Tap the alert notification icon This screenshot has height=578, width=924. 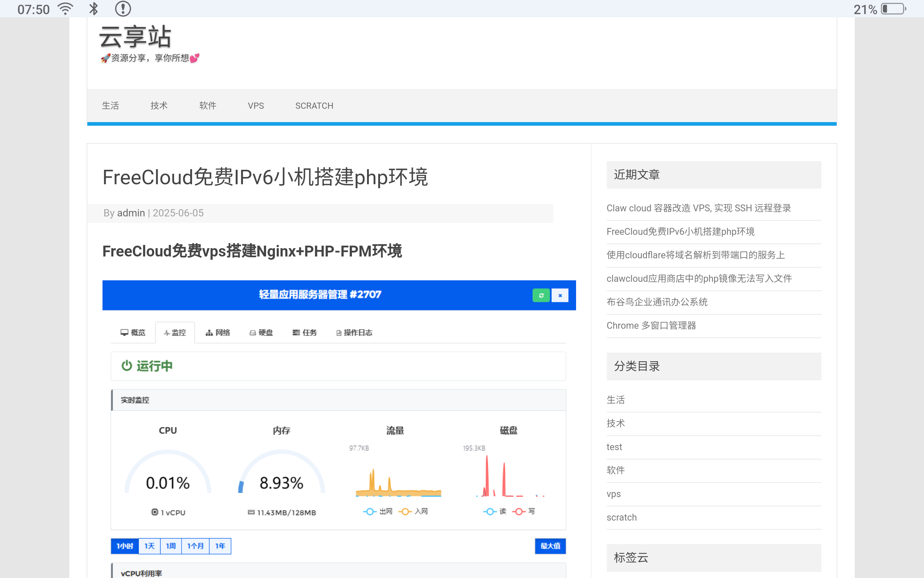coord(123,9)
